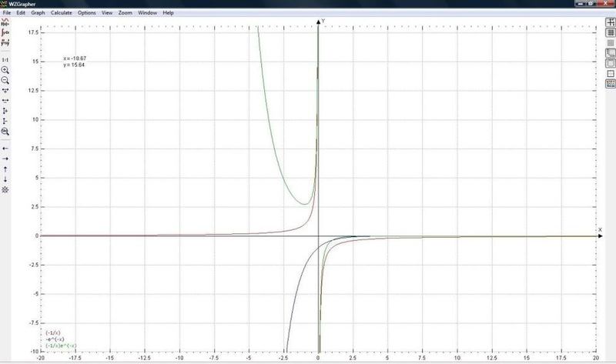This screenshot has width=616, height=364.
Task: Select the green (-1/x)e^(-x) legend entry
Action: (62, 346)
